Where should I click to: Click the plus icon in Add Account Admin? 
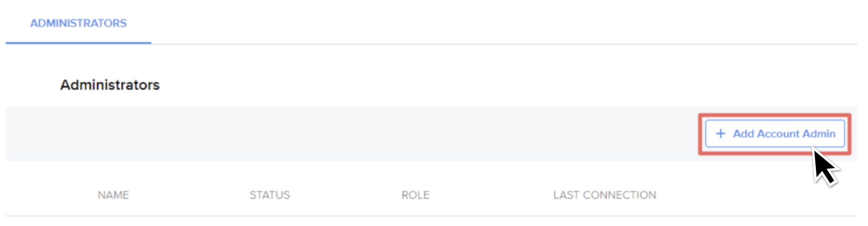(x=720, y=134)
